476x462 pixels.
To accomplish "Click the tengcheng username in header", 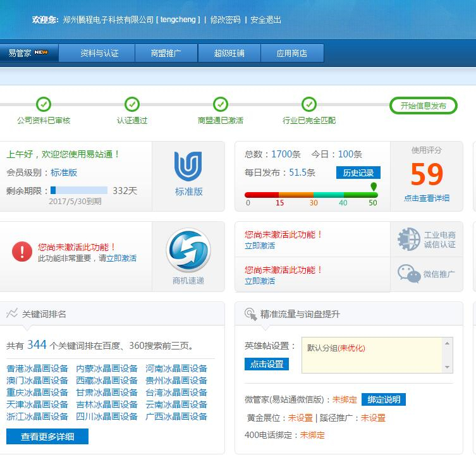I will [x=178, y=20].
